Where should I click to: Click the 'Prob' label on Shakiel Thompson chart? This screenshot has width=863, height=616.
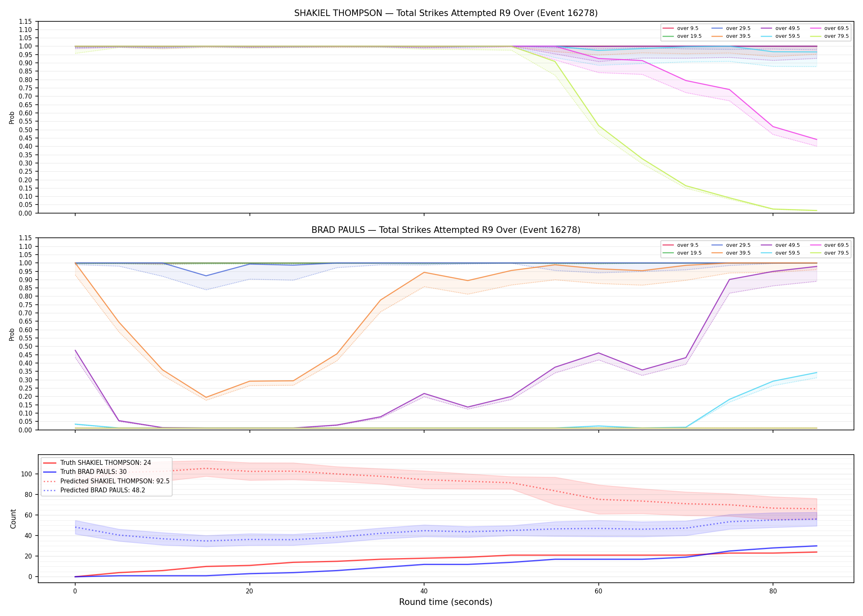tap(12, 117)
